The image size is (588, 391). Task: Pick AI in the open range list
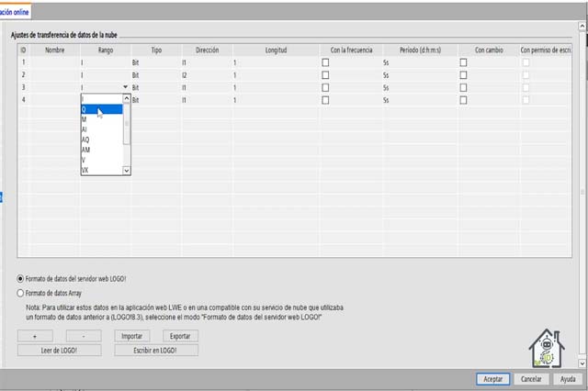tap(101, 129)
